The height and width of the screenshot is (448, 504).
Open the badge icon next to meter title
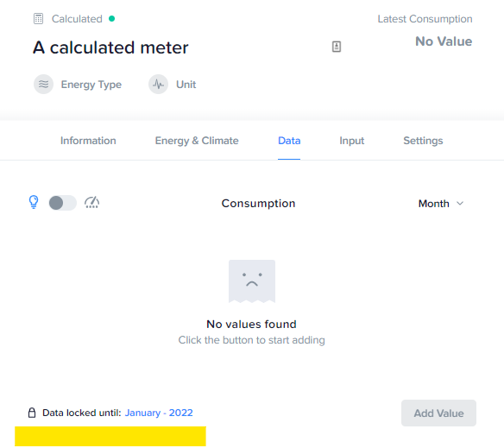click(337, 47)
